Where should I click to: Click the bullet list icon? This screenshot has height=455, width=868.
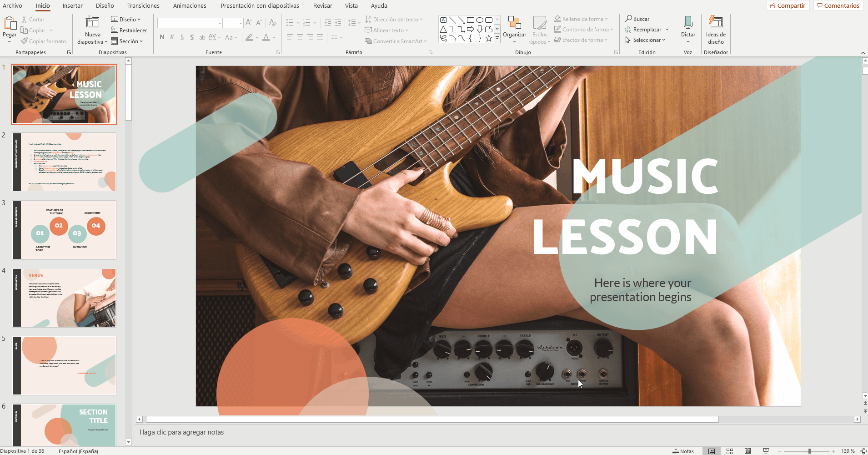(290, 23)
